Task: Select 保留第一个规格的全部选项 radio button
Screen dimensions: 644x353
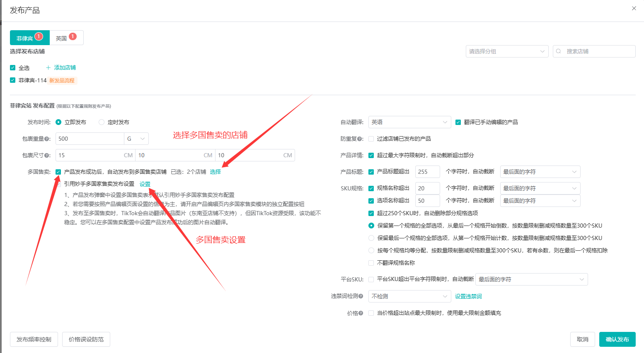Action: click(371, 226)
